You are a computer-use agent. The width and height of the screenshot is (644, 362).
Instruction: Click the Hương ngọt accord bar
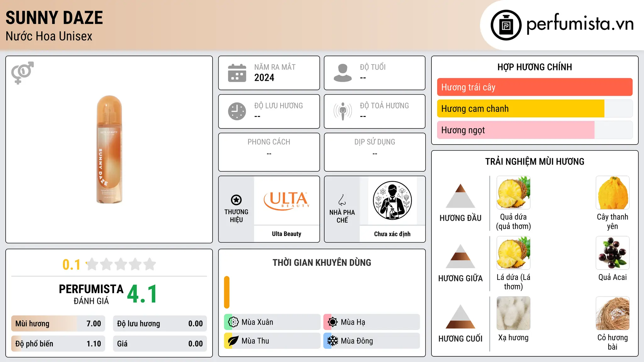535,130
